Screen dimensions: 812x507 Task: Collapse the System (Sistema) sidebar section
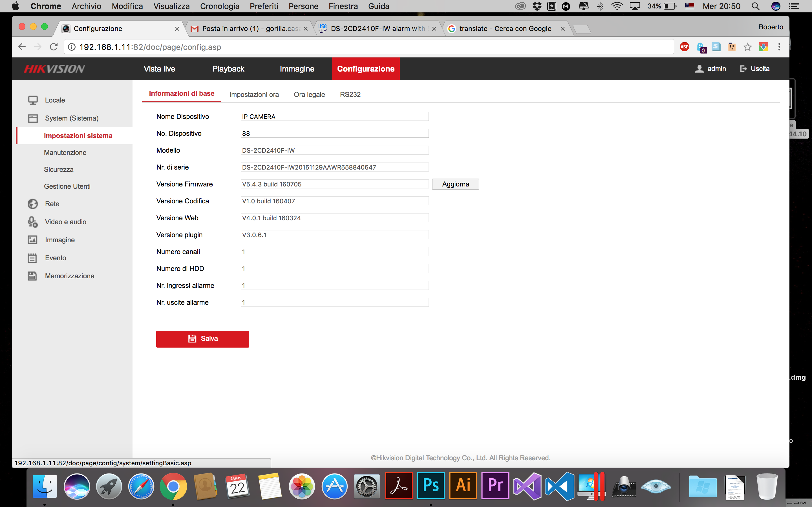pyautogui.click(x=71, y=118)
